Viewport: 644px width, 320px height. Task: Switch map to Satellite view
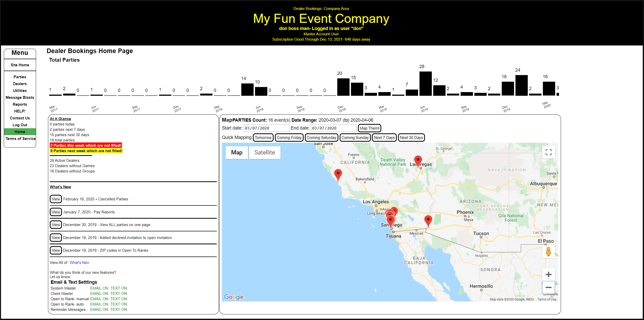click(265, 152)
